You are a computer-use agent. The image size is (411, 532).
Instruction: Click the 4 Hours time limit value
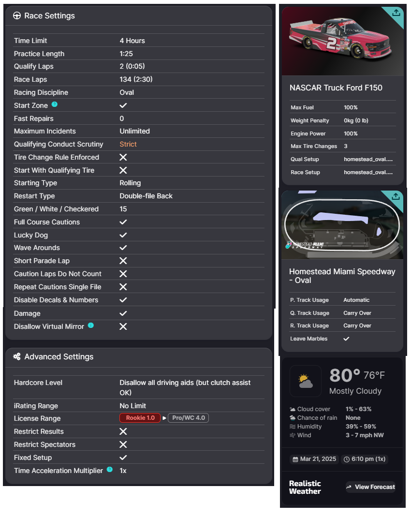coord(132,41)
